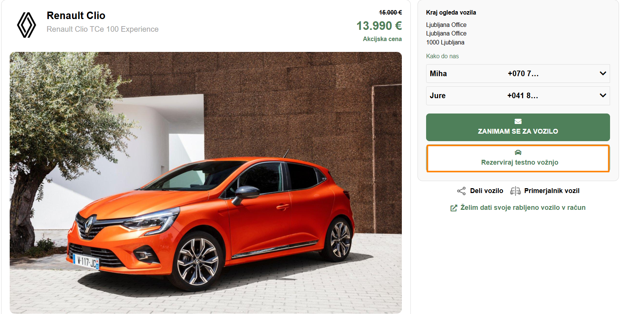This screenshot has width=644, height=314.
Task: Open the orange Renault Clio photo
Action: click(x=206, y=183)
